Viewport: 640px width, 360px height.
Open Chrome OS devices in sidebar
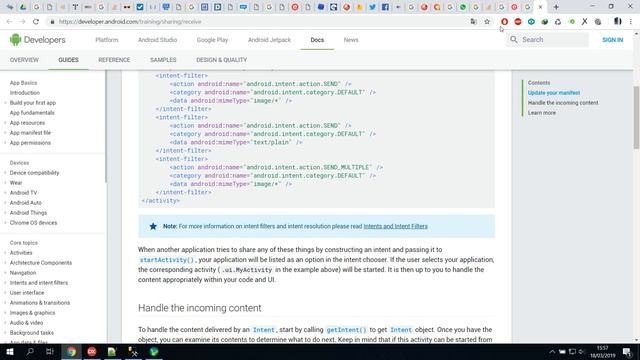(33, 223)
